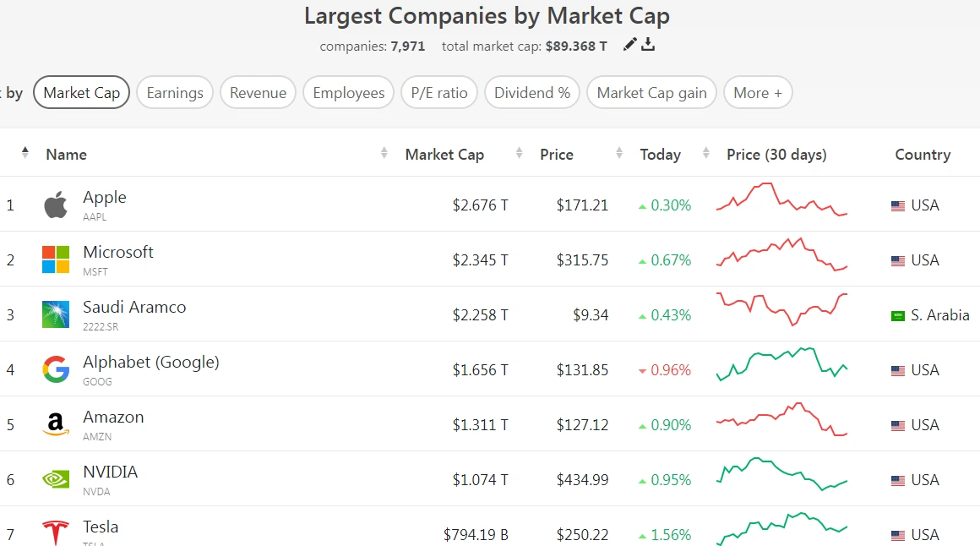
Task: Expand the More + options
Action: (757, 92)
